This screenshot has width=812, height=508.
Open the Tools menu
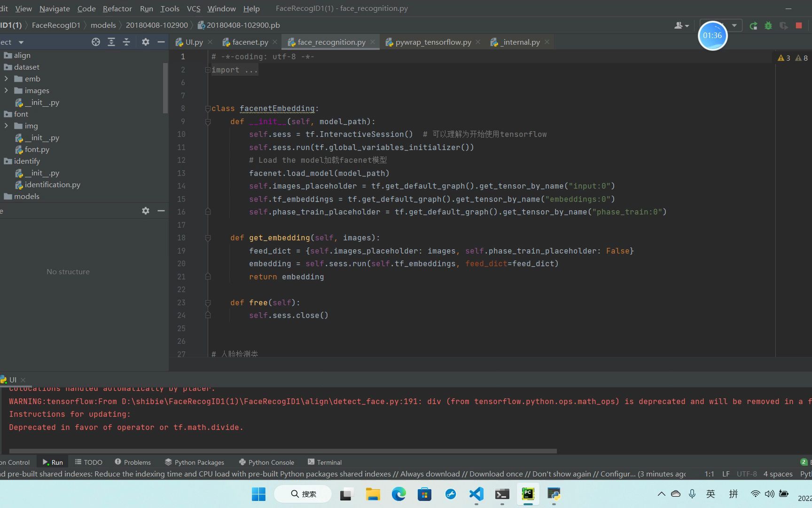[170, 8]
